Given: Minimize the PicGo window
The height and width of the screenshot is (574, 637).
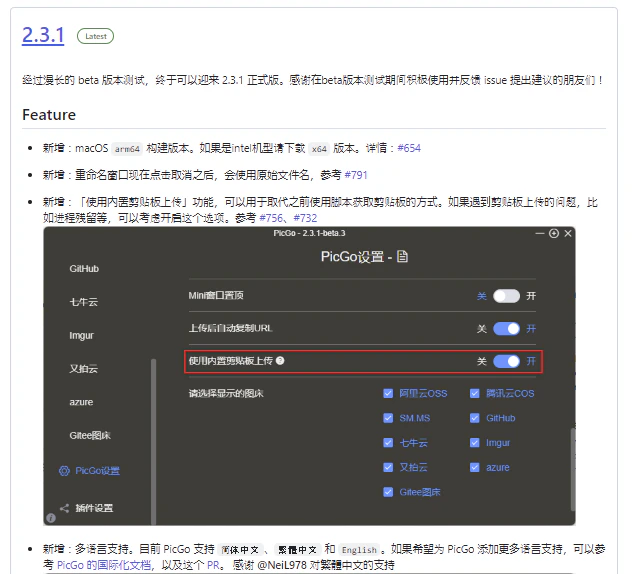Looking at the screenshot, I should [x=540, y=233].
